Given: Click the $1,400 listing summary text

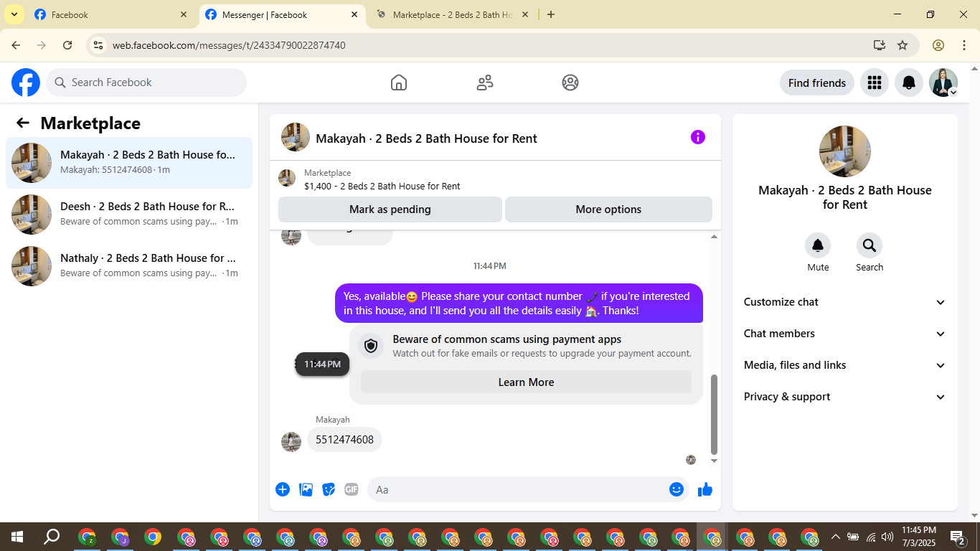Looking at the screenshot, I should (x=382, y=186).
